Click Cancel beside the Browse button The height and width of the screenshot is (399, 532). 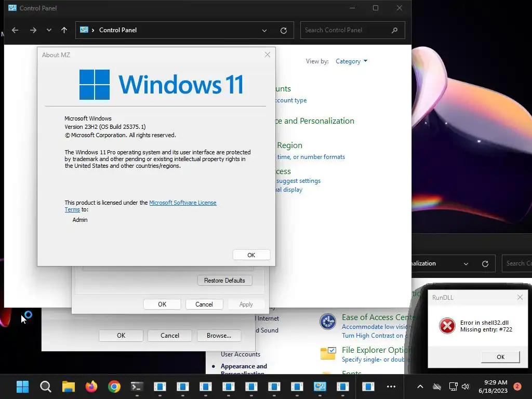[170, 336]
